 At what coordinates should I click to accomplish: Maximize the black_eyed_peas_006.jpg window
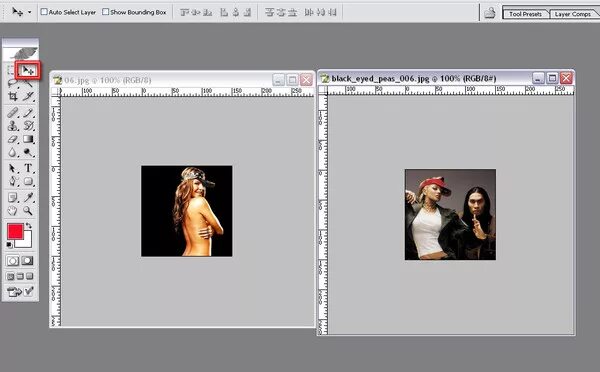(x=552, y=78)
